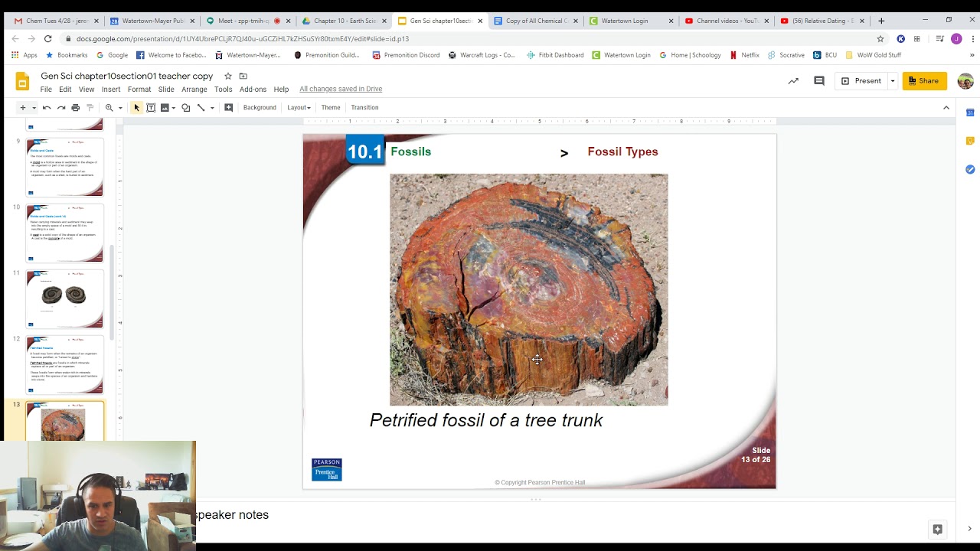Open the Edit menu
The height and width of the screenshot is (551, 980).
click(65, 90)
